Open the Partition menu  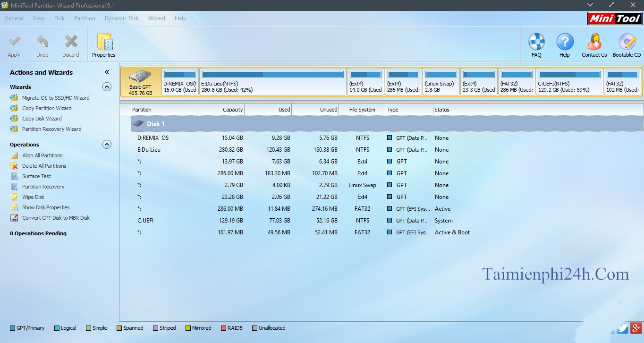point(85,18)
